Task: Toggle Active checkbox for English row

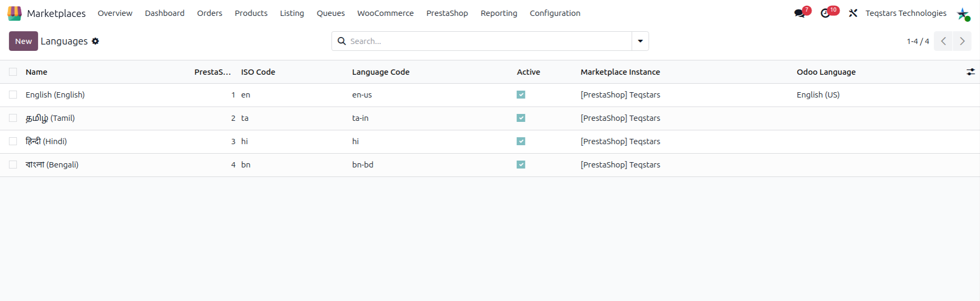Action: (x=521, y=95)
